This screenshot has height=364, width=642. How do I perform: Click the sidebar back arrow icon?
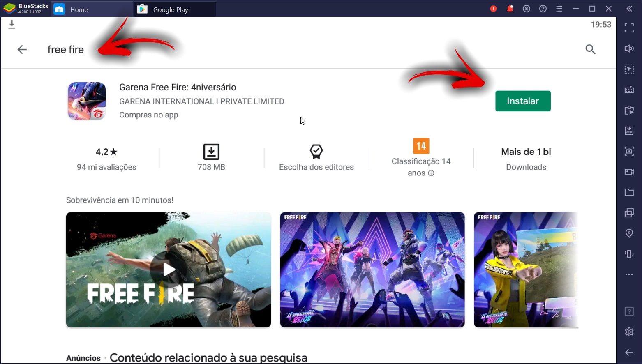[629, 352]
